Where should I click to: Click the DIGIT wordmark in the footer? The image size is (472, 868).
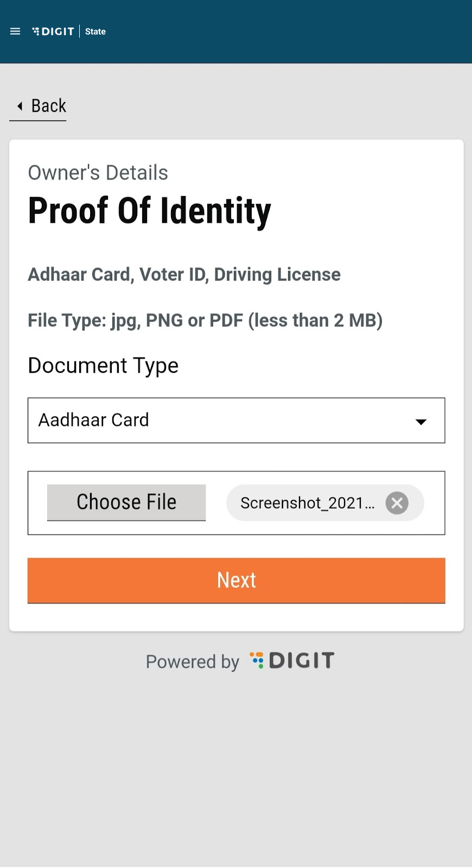(x=302, y=660)
